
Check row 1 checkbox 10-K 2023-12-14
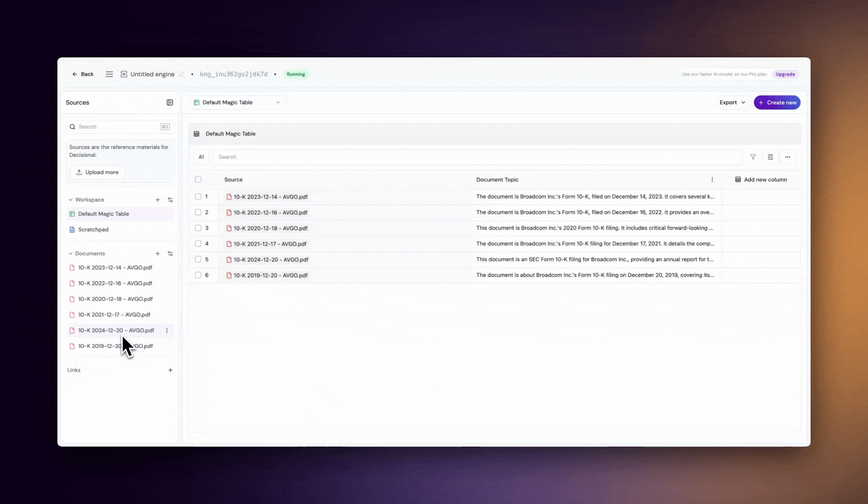198,197
